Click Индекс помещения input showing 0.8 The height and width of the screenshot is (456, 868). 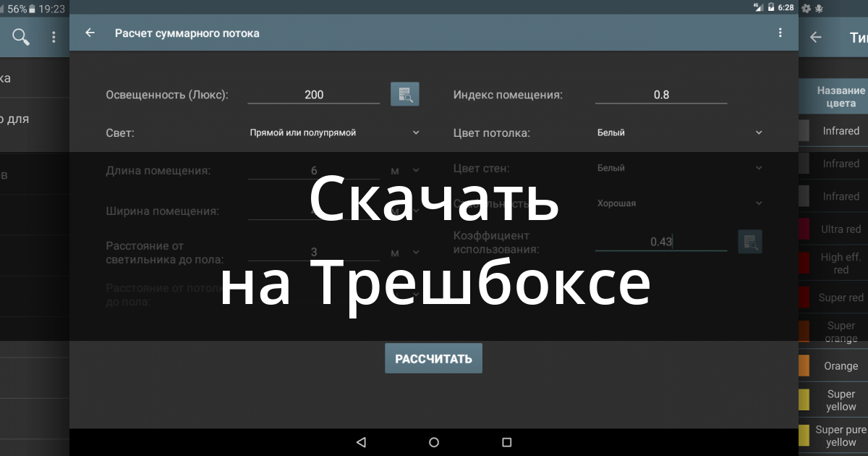click(661, 95)
